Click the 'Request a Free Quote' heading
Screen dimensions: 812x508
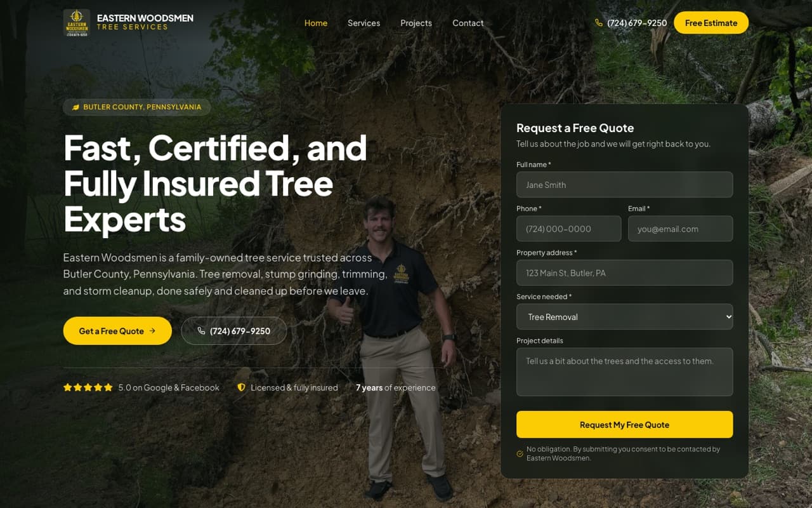point(575,128)
